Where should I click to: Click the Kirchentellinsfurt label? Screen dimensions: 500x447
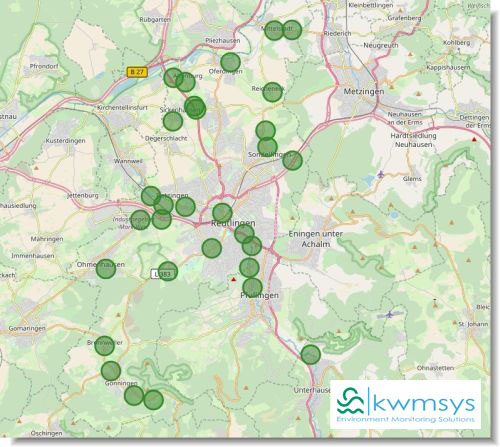[122, 108]
